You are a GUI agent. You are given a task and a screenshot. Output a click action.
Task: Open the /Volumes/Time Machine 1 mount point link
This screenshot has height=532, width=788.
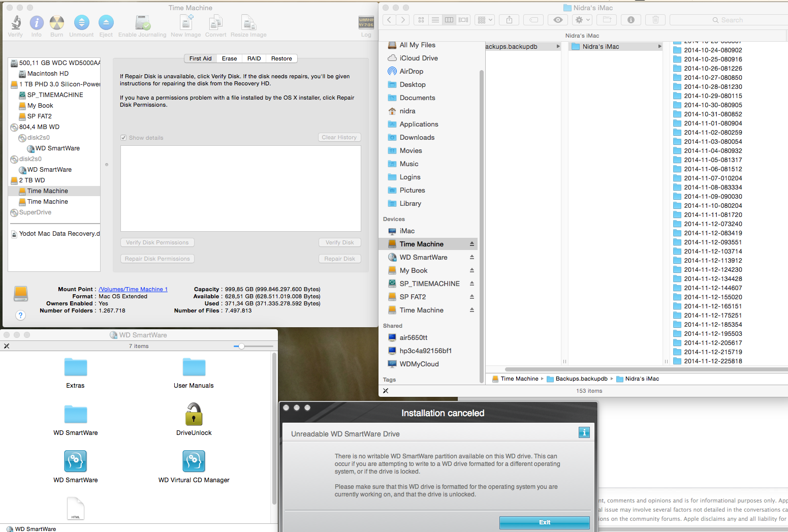pos(133,289)
